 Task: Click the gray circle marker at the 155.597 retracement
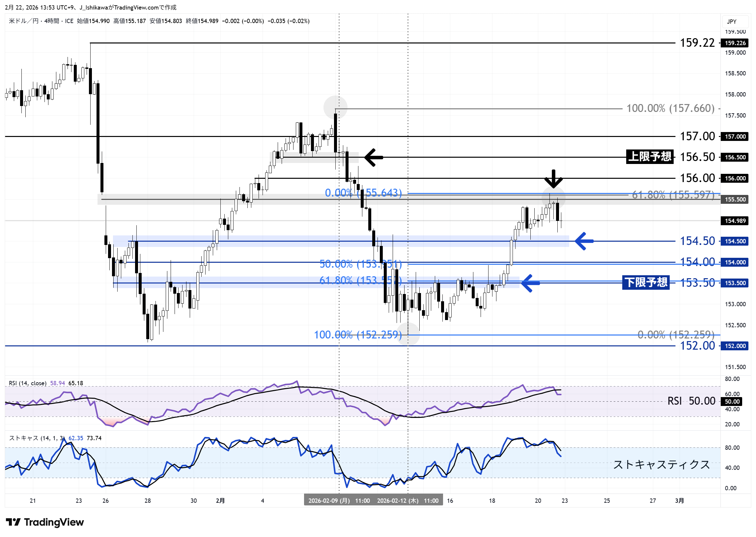553,198
